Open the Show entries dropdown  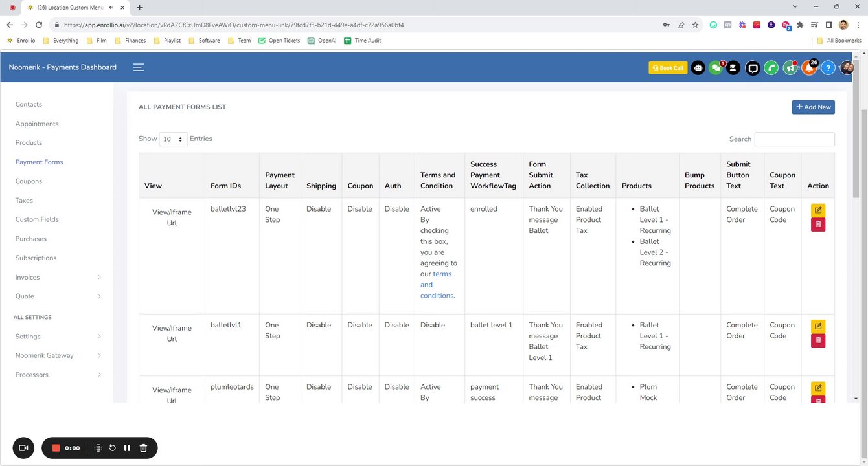click(173, 139)
